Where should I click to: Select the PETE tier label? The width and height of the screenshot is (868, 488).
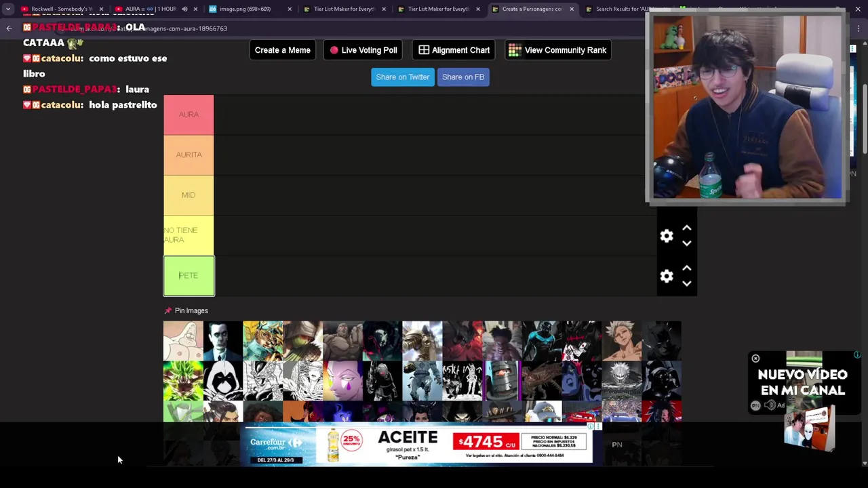click(x=189, y=276)
